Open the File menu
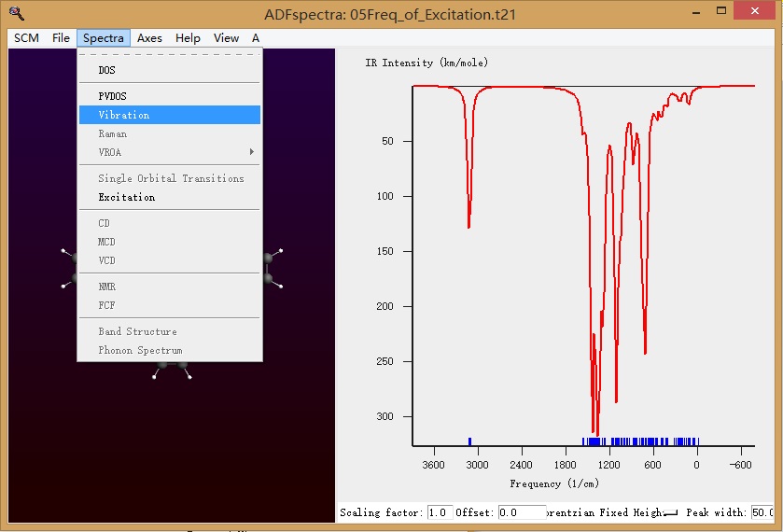 coord(61,38)
